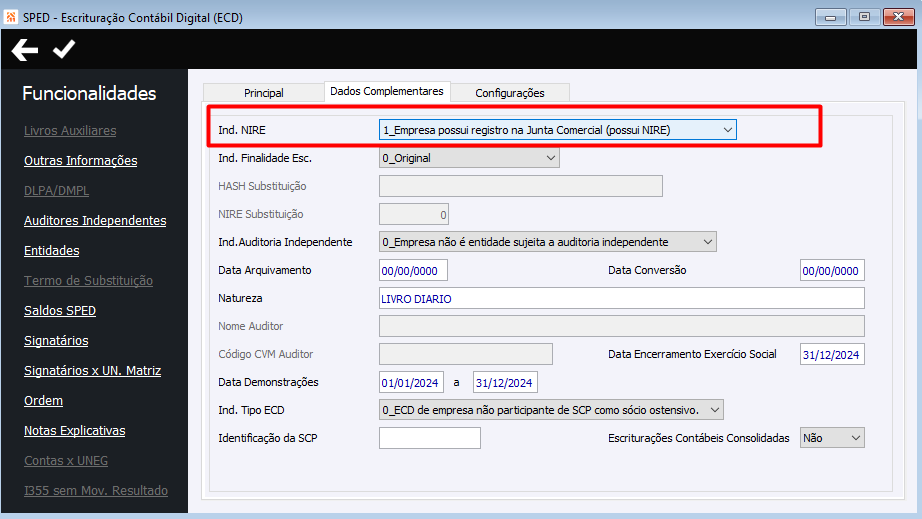Viewport: 922px width, 519px height.
Task: Click the Data Arquivamento date field
Action: click(413, 270)
